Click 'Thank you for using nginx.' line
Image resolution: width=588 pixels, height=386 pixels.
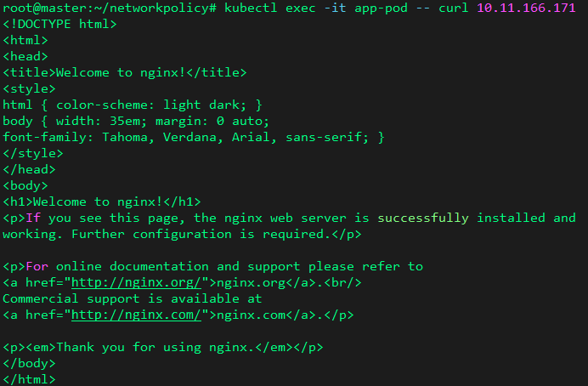click(163, 347)
